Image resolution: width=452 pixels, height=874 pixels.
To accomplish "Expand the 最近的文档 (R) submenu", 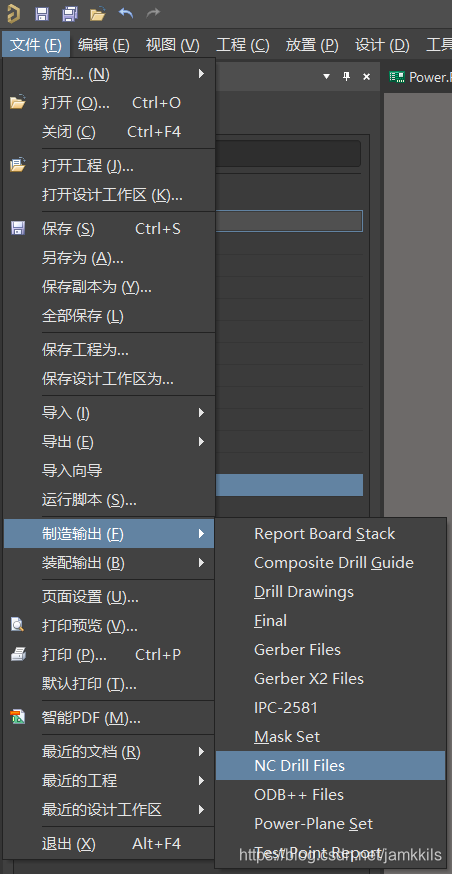I will coord(109,752).
